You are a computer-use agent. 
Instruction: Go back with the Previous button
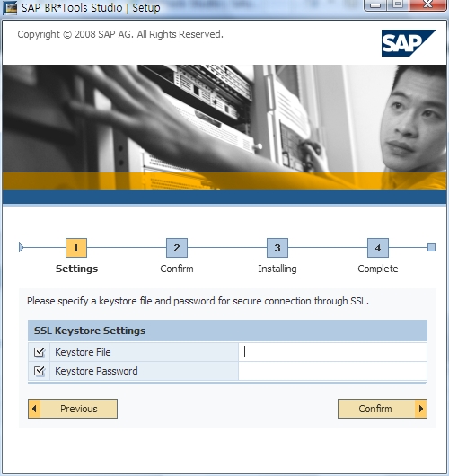(73, 409)
